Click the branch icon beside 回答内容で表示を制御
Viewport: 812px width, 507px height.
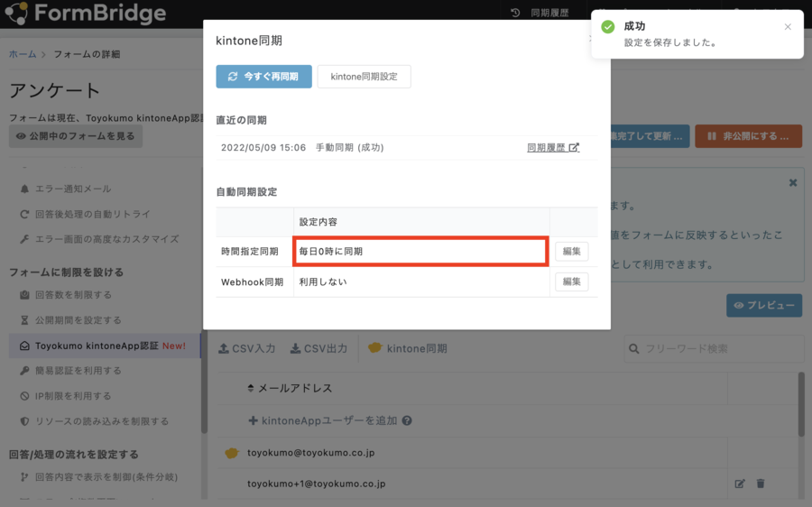pos(24,477)
